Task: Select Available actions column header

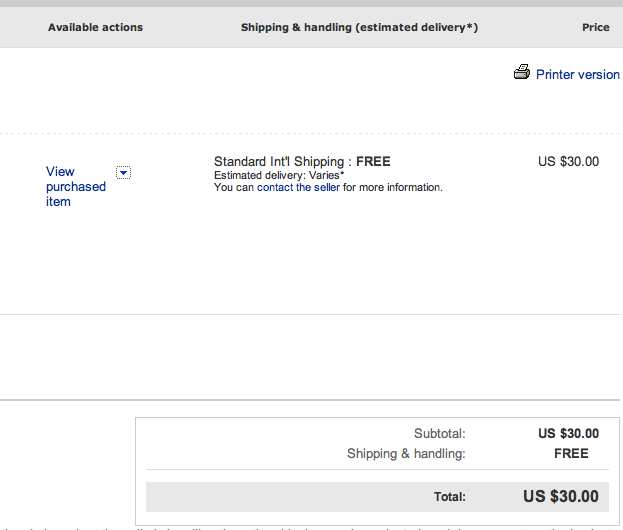Action: tap(95, 27)
